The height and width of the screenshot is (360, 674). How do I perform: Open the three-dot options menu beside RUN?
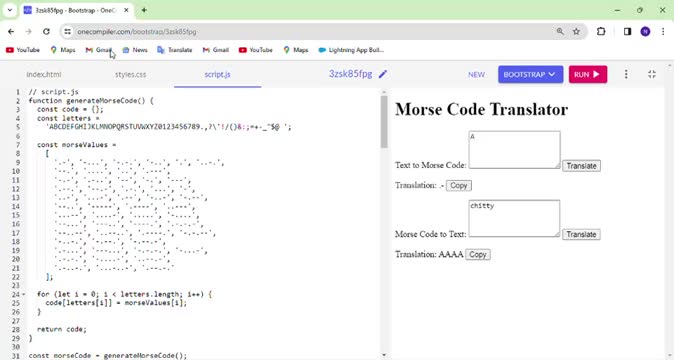(626, 74)
